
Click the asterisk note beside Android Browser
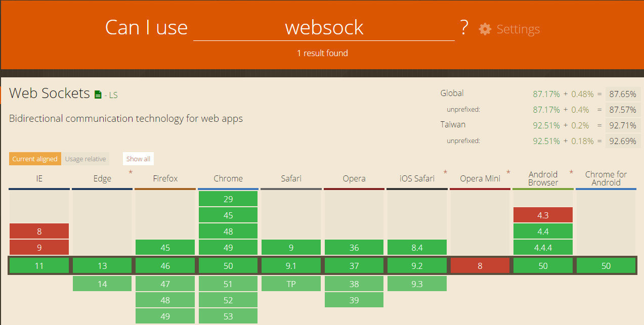pyautogui.click(x=571, y=173)
